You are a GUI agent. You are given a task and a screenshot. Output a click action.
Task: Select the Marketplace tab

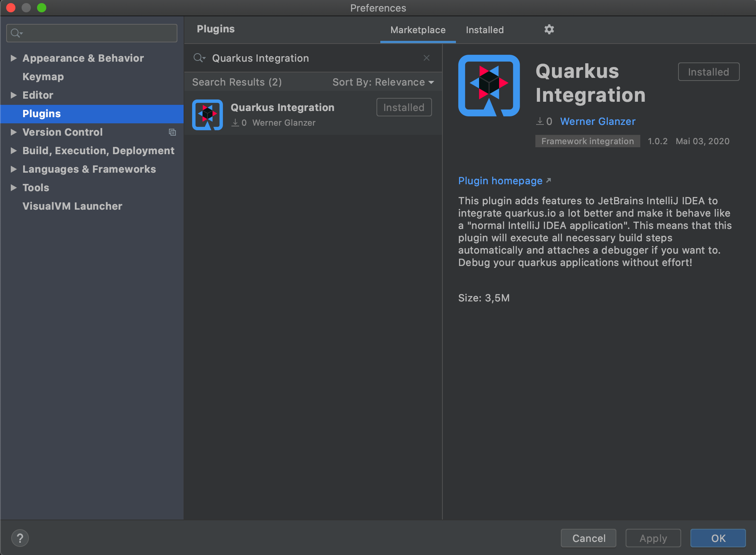click(418, 30)
